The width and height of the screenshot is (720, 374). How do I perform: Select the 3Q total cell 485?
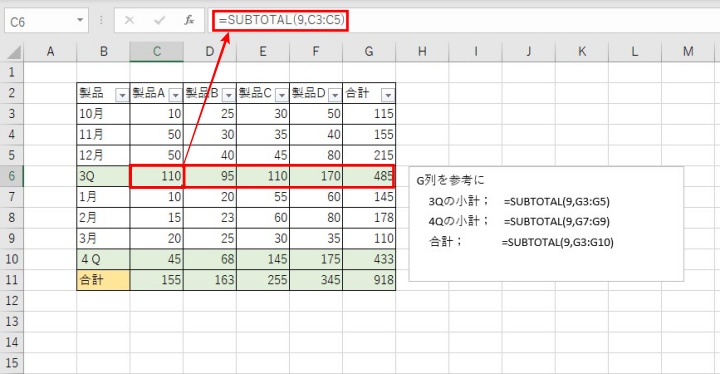coord(369,176)
